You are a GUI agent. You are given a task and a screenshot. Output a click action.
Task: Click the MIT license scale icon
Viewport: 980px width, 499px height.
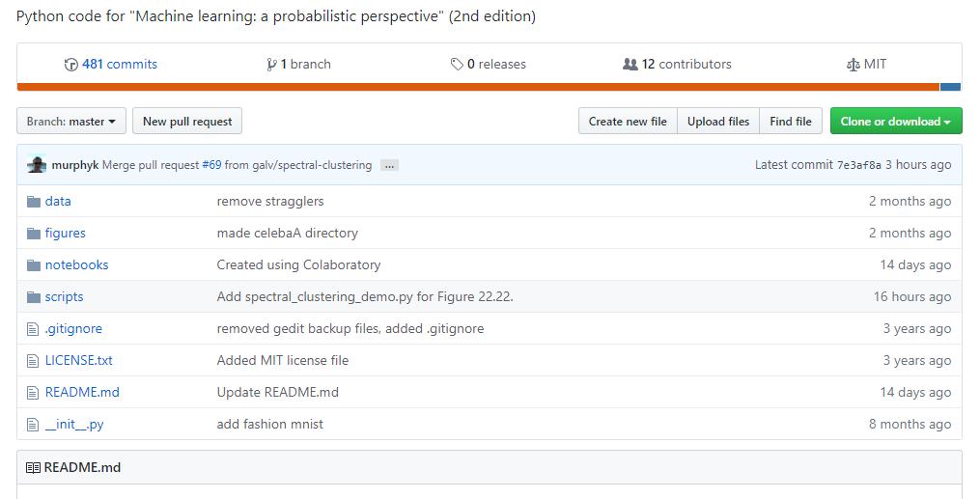click(x=854, y=65)
